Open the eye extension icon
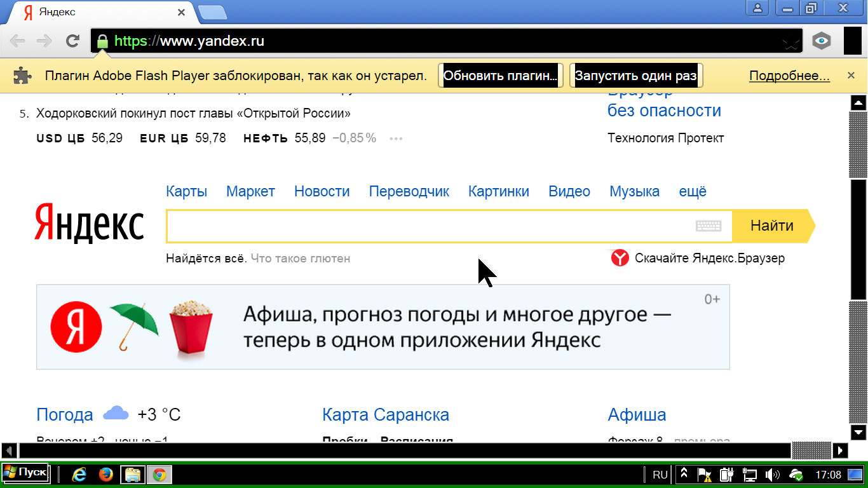Image resolution: width=868 pixels, height=488 pixels. [x=822, y=41]
